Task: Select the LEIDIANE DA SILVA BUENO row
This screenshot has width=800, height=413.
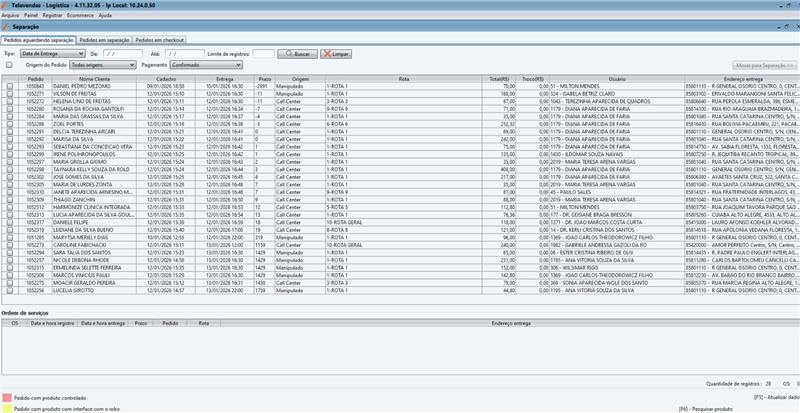Action: click(401, 230)
